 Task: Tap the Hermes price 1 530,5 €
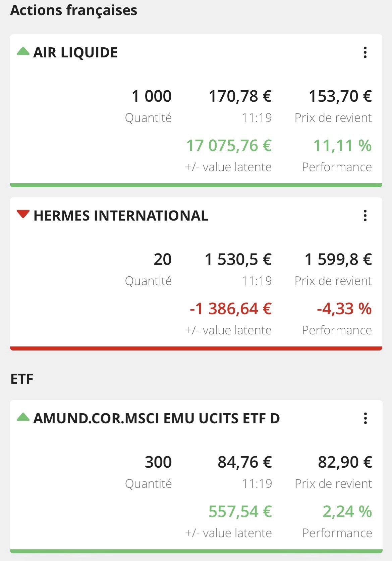238,260
